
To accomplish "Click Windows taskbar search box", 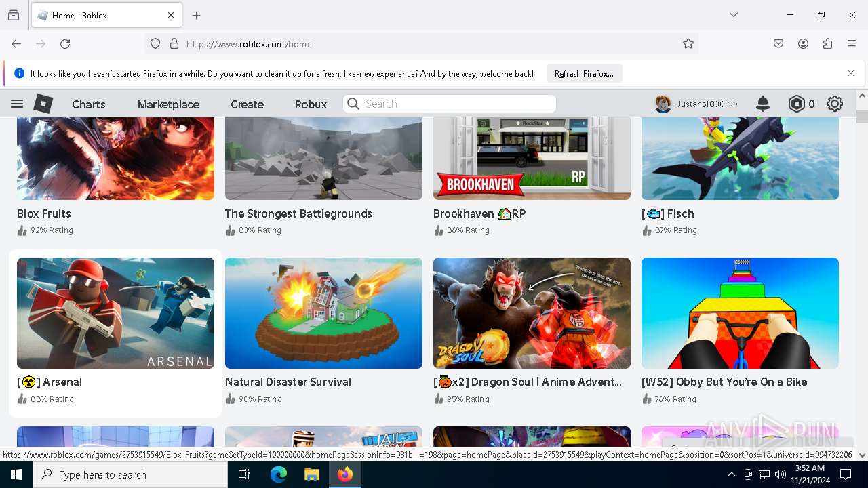I will pos(130,474).
